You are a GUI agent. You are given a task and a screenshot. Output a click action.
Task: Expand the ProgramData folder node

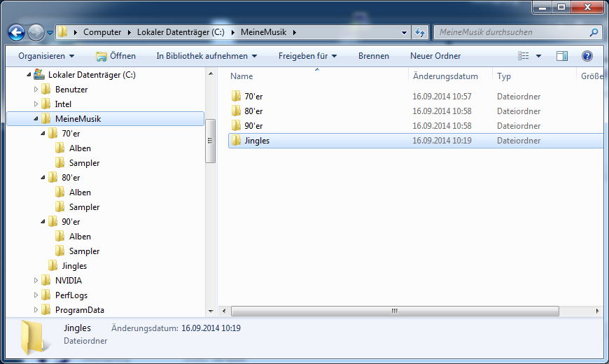pos(36,310)
